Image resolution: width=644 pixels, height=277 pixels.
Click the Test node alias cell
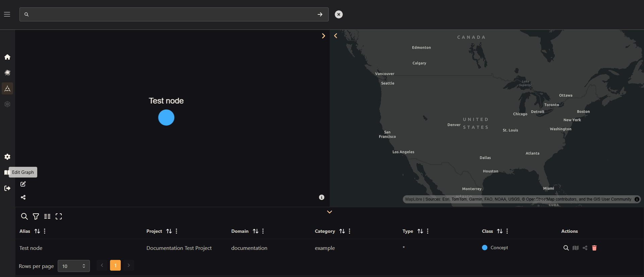click(31, 248)
